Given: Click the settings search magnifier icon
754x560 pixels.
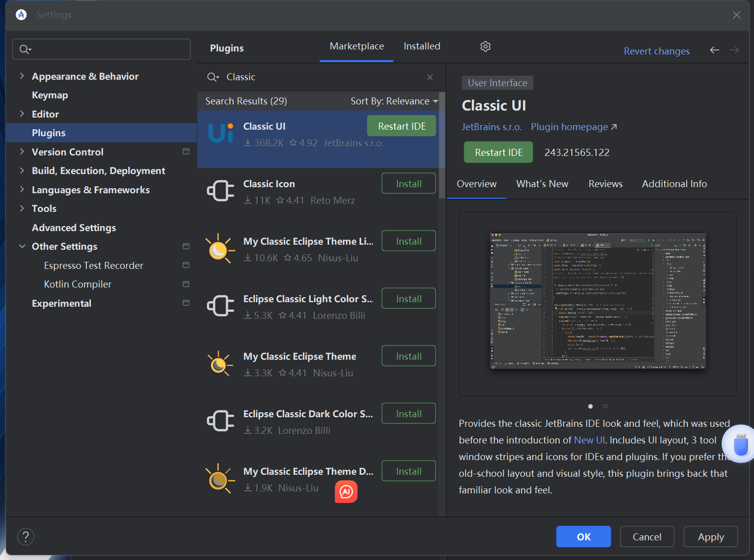Looking at the screenshot, I should click(25, 49).
